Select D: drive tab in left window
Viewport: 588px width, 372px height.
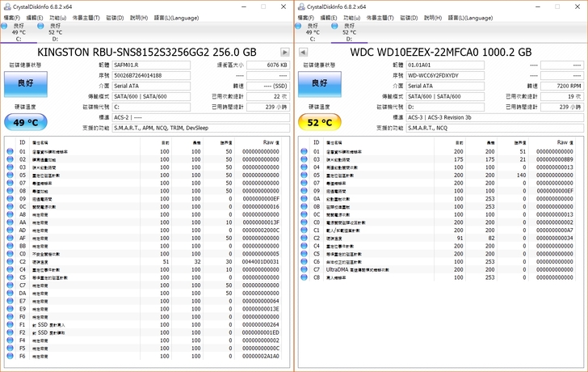pos(55,32)
